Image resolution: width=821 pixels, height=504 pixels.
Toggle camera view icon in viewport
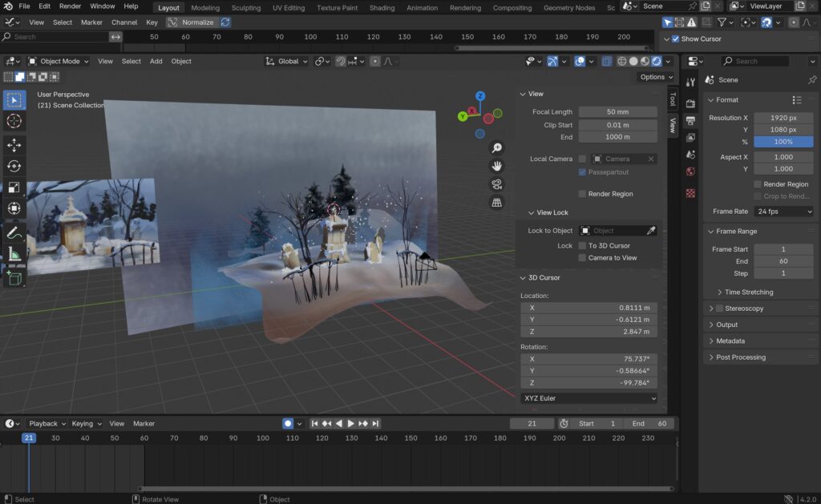point(497,184)
